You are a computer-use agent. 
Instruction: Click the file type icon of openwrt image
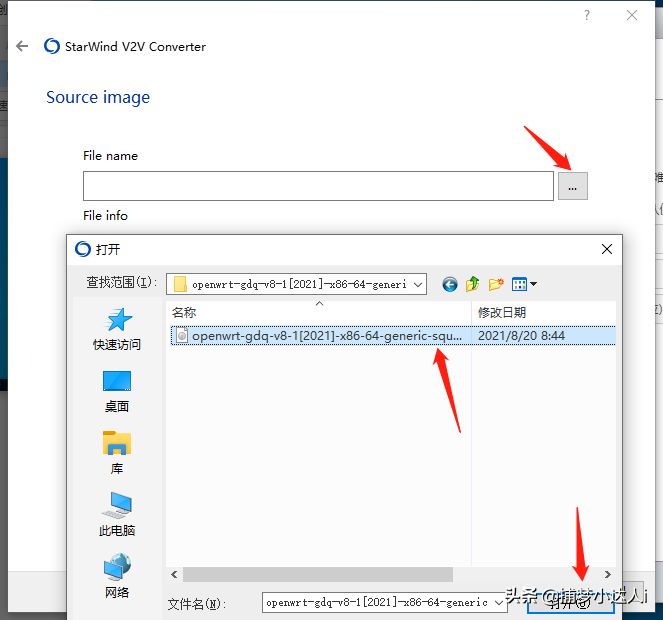click(x=181, y=336)
